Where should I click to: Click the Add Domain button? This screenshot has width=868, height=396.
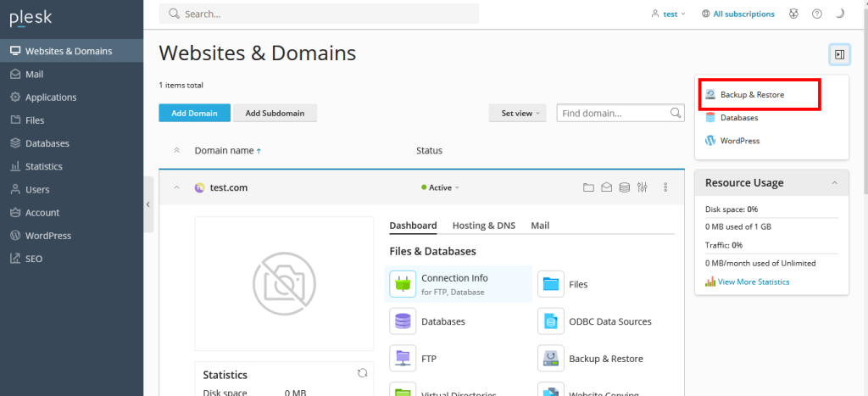194,113
